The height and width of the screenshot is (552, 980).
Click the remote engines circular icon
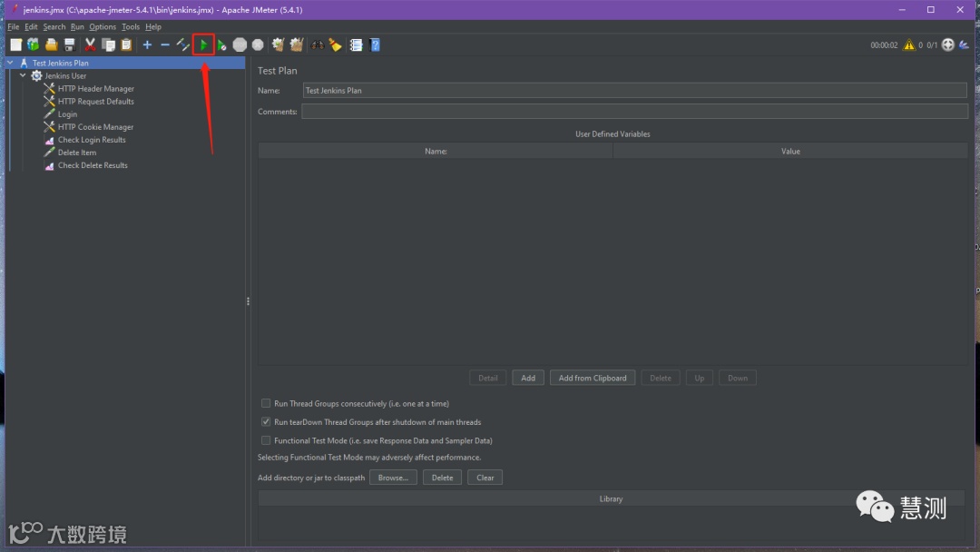948,44
